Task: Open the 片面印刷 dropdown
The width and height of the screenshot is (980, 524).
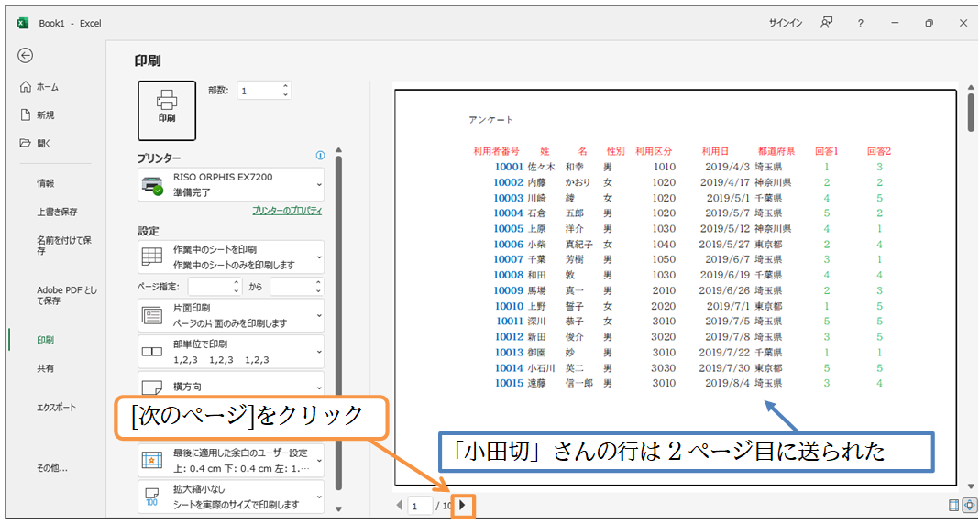Action: coord(230,315)
